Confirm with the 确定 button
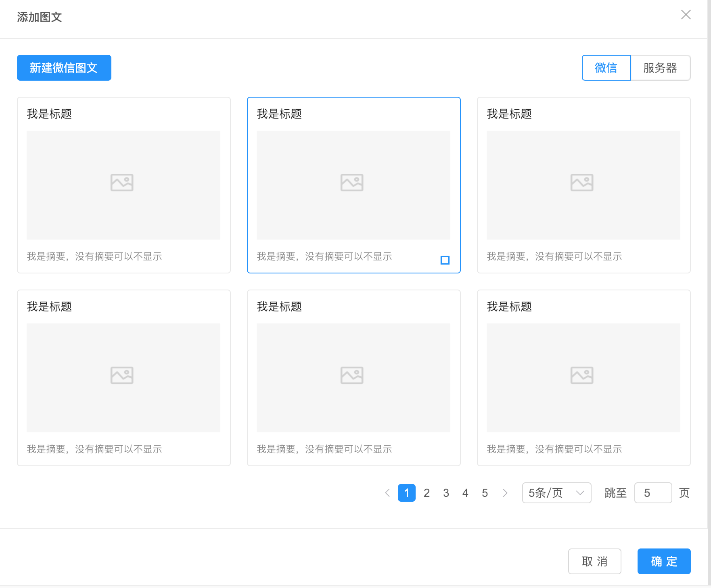 coord(664,561)
